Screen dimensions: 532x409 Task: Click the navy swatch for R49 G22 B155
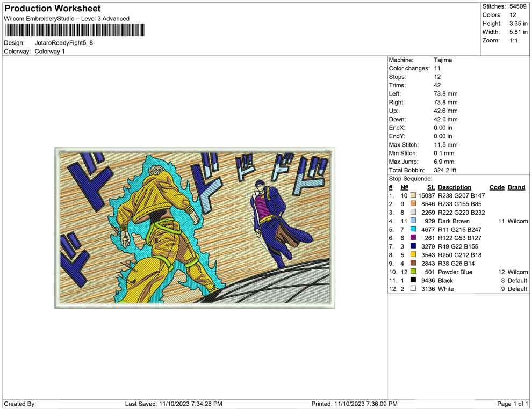pyautogui.click(x=413, y=246)
